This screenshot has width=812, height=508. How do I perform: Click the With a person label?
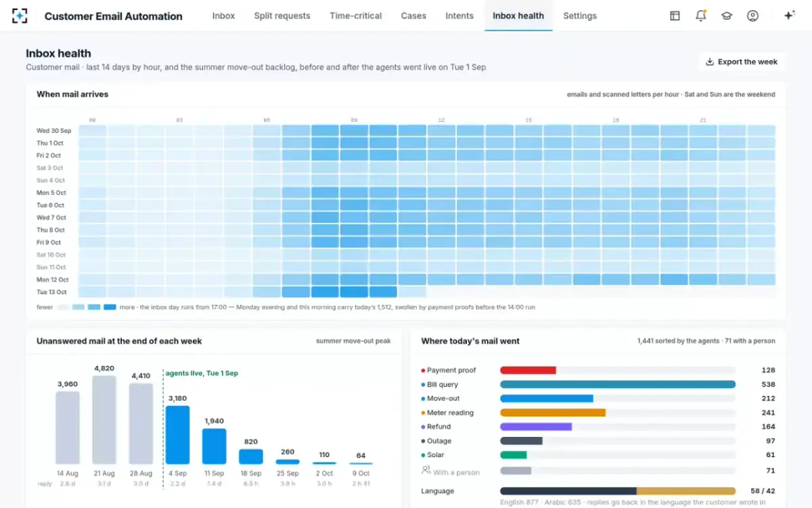pyautogui.click(x=456, y=472)
